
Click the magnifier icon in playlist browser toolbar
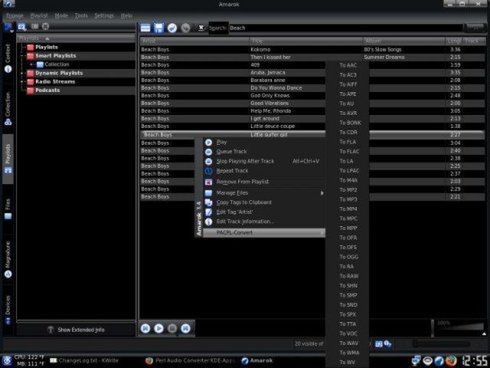[x=22, y=27]
